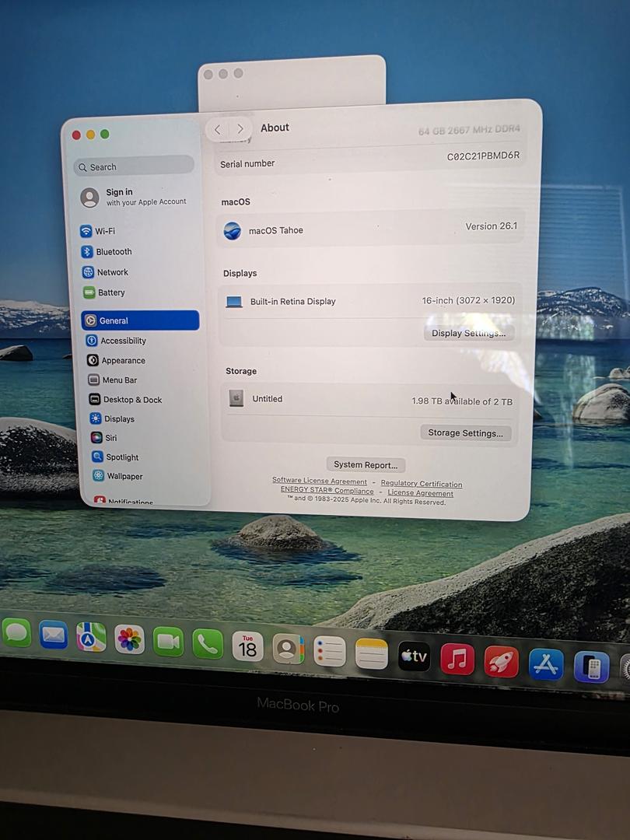Click the Display Settings button
Screen dimensions: 630x840
468,333
